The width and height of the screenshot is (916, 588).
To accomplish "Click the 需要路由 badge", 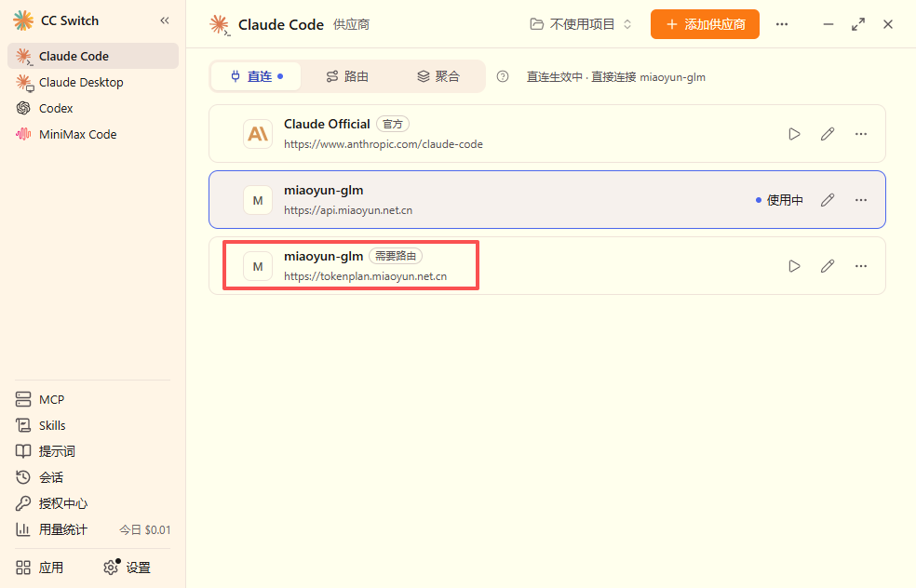I will point(396,256).
